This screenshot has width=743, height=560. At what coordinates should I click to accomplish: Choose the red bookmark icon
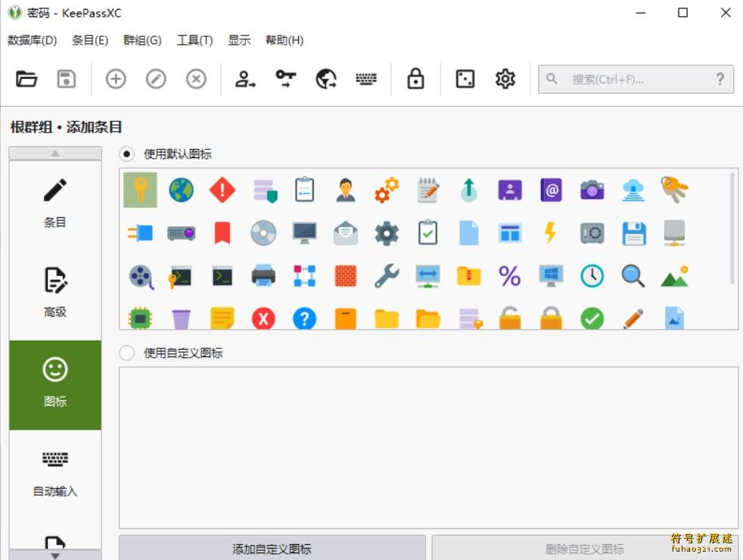click(222, 232)
